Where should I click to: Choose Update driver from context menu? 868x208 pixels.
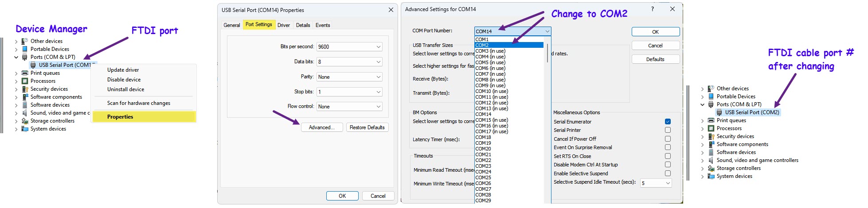pos(123,70)
